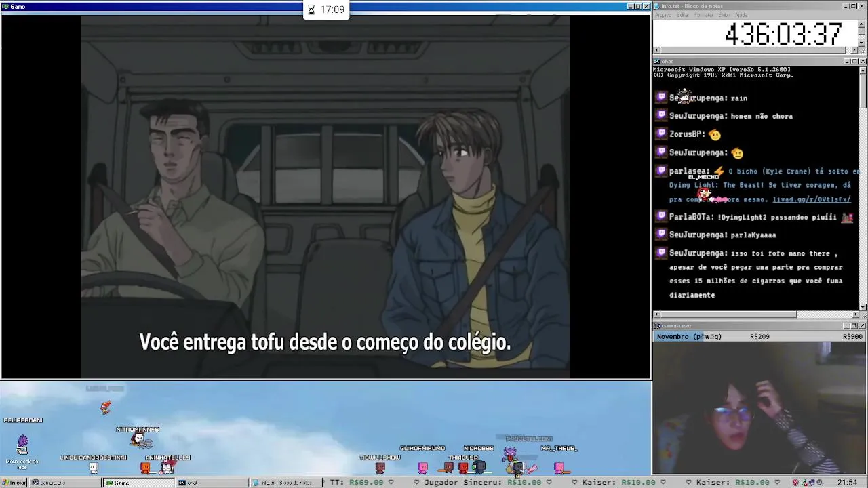Click 'Jugador Sinceru: R$10.00' ticker entry
The height and width of the screenshot is (488, 868).
(x=483, y=483)
